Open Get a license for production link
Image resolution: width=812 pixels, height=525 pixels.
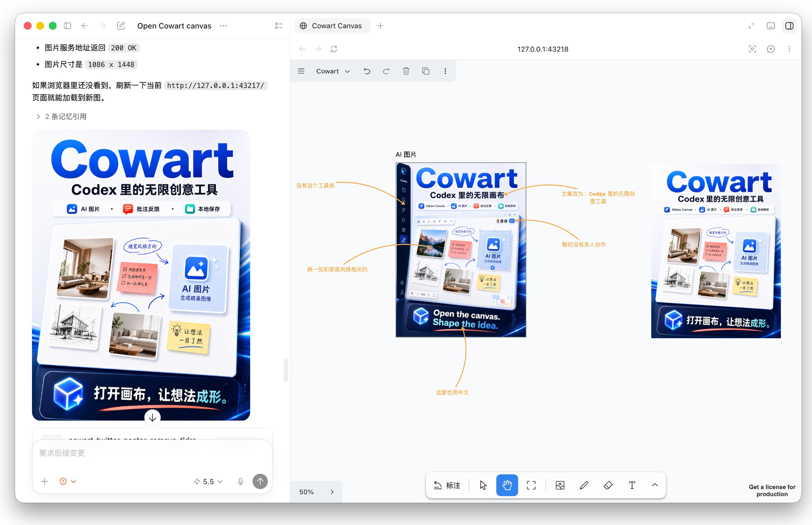pos(772,490)
